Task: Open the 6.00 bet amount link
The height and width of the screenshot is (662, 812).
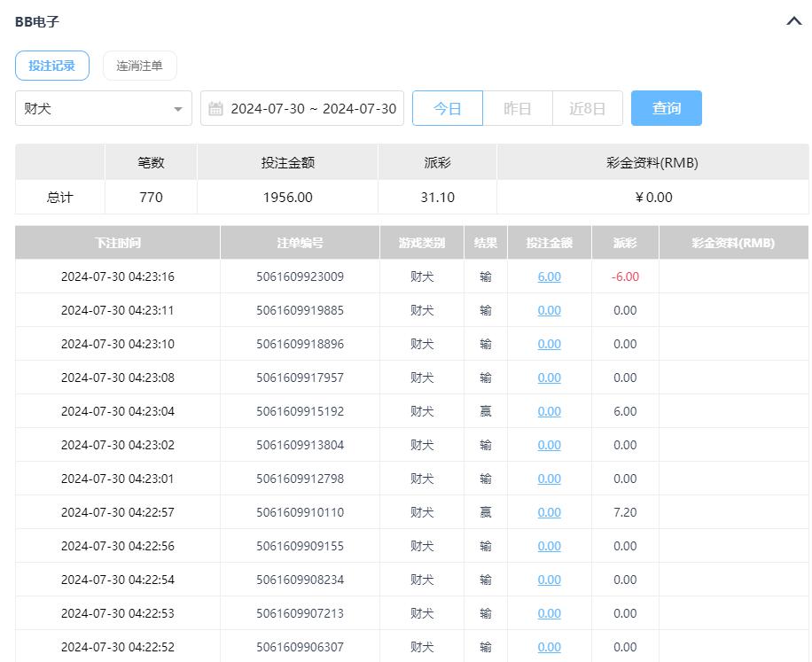Action: coord(549,276)
